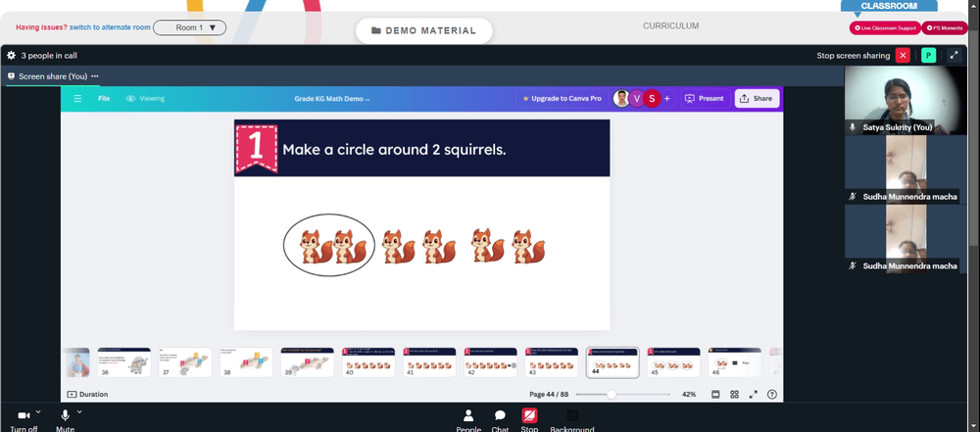The image size is (980, 432).
Task: Click the Share button in Canva
Action: click(757, 99)
